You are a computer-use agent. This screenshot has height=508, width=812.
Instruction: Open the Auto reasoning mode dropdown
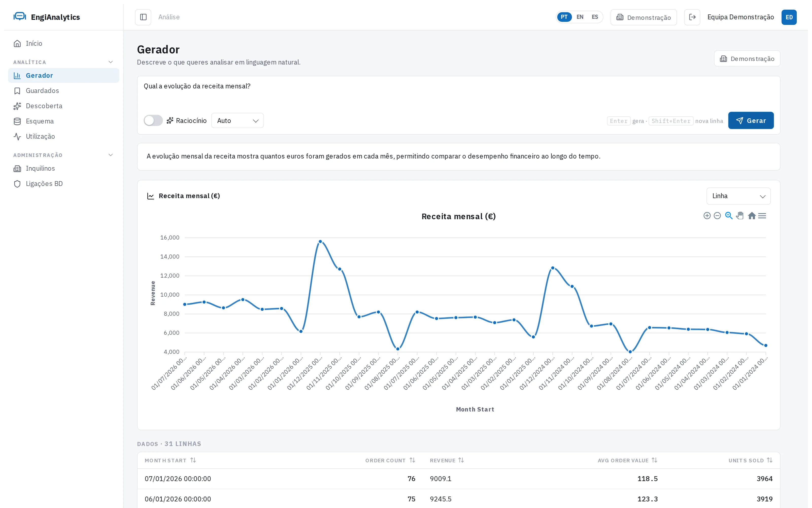(x=237, y=121)
